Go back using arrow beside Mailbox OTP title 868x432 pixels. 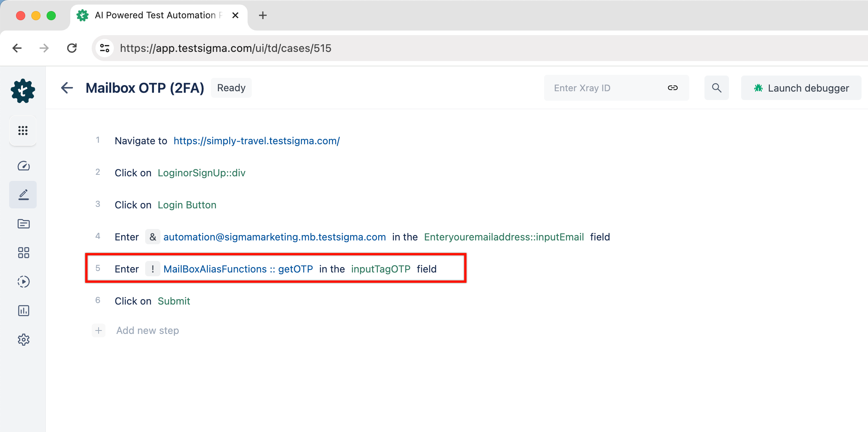coord(67,88)
